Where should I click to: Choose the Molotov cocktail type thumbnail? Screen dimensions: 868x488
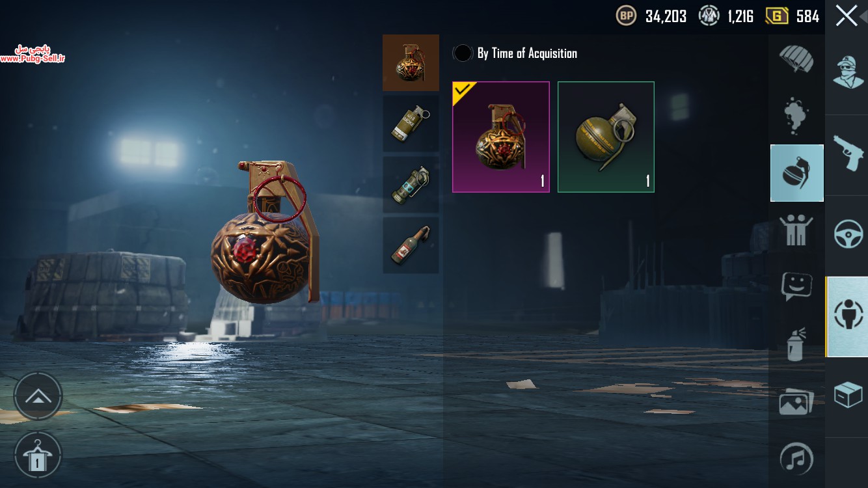tap(411, 245)
